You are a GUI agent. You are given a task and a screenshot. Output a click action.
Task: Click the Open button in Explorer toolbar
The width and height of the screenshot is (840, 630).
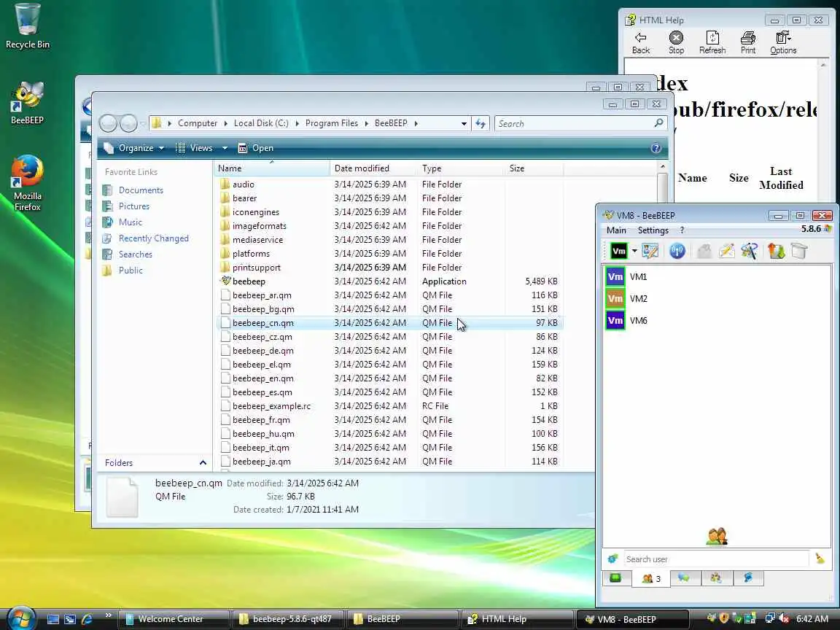(256, 148)
